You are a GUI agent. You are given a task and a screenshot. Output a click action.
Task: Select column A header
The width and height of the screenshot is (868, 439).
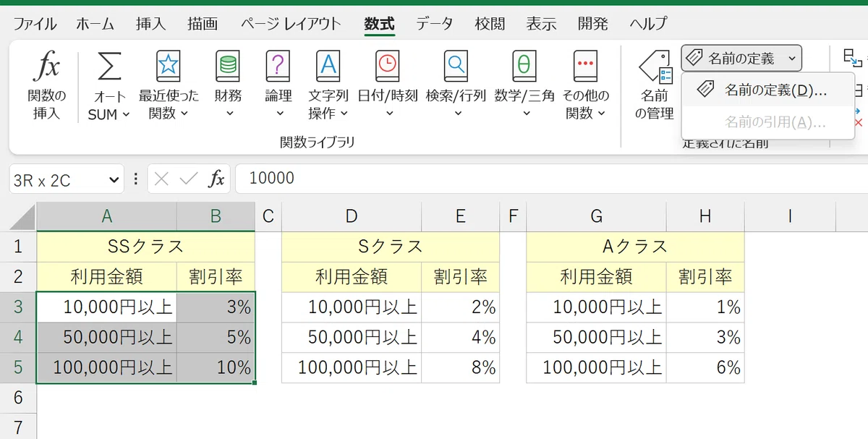[106, 216]
